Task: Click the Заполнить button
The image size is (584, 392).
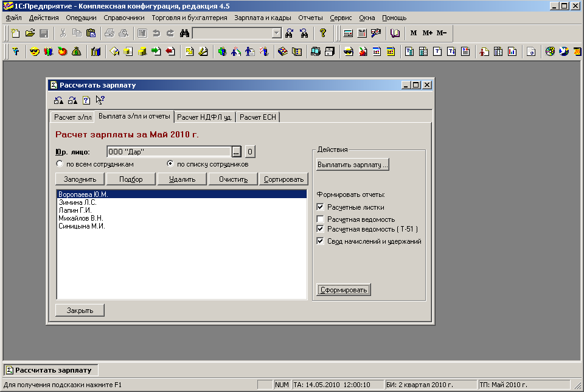Action: coord(80,179)
